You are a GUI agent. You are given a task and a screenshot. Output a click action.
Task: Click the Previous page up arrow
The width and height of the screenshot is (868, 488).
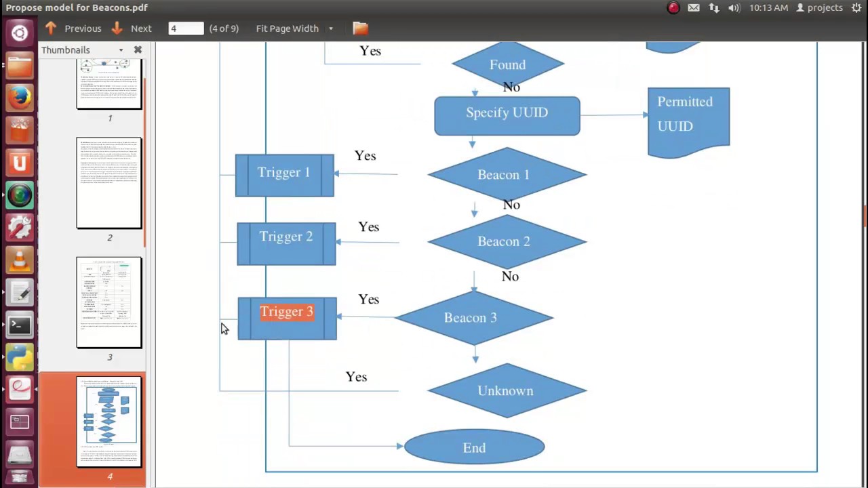click(x=51, y=28)
